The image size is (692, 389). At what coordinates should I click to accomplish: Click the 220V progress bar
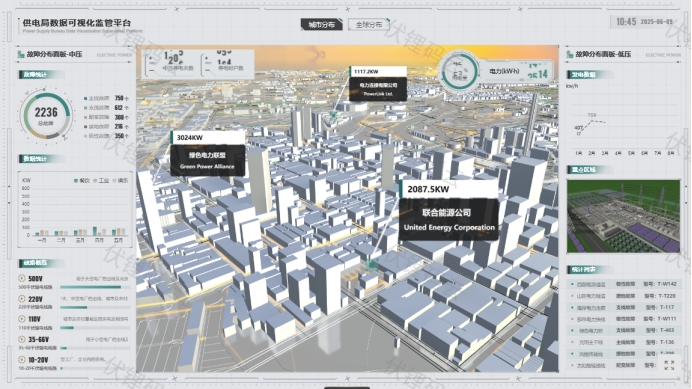point(94,307)
